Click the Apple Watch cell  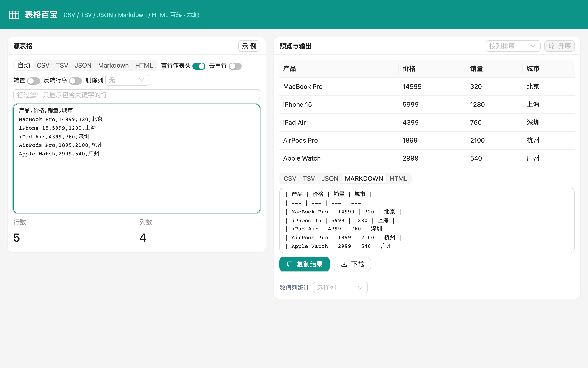[339, 158]
